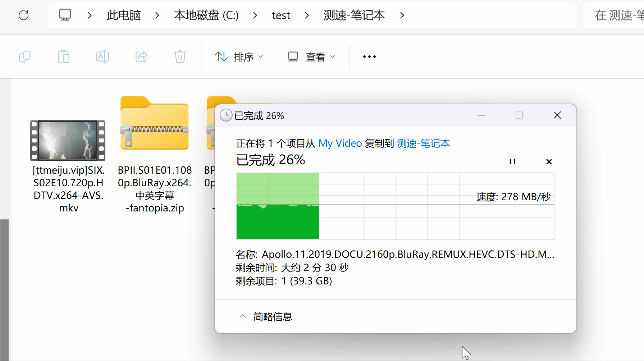Minimize the copy progress dialog
644x361 pixels.
pyautogui.click(x=481, y=115)
